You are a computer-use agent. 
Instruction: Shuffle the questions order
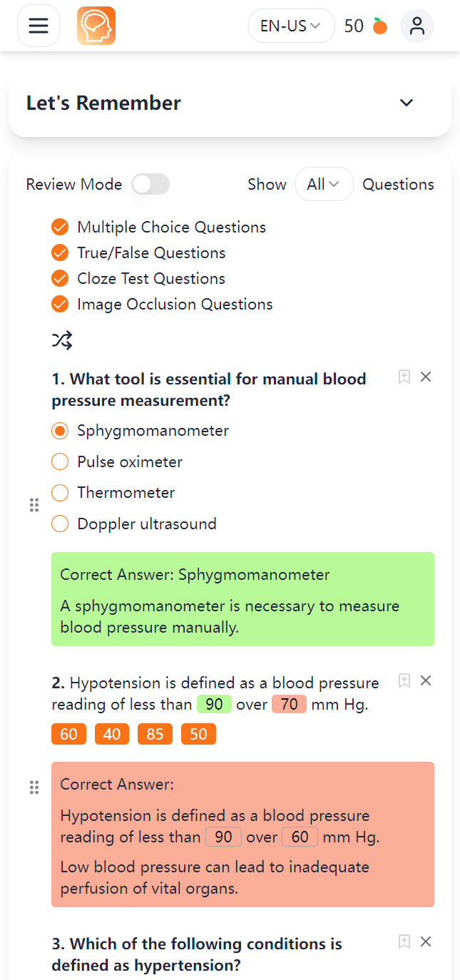(x=62, y=340)
